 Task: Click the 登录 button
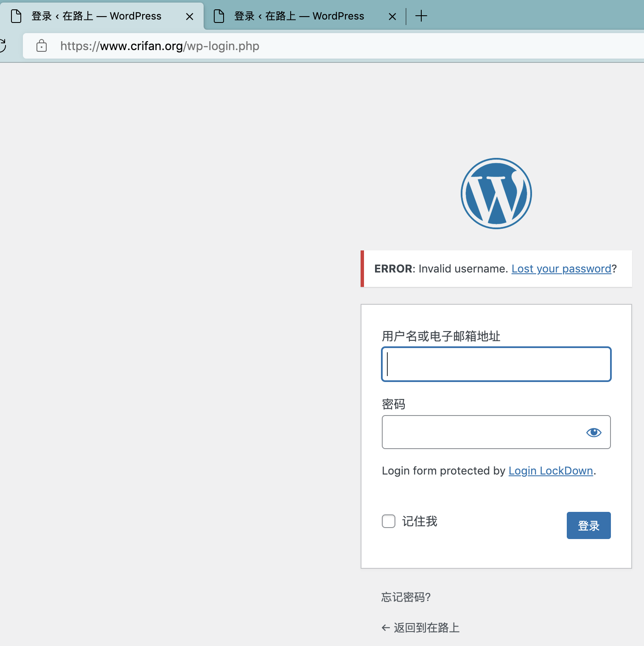[588, 525]
